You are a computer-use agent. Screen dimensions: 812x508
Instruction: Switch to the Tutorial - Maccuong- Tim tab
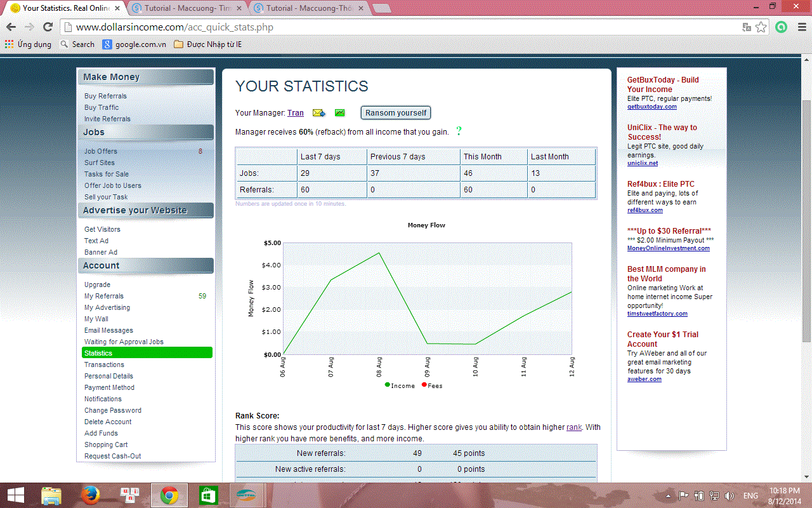coord(188,8)
